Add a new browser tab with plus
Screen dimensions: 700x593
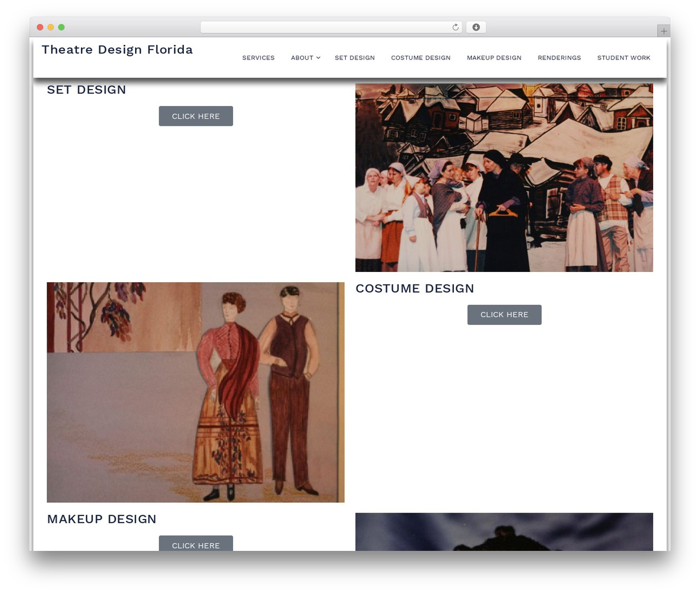tap(663, 31)
